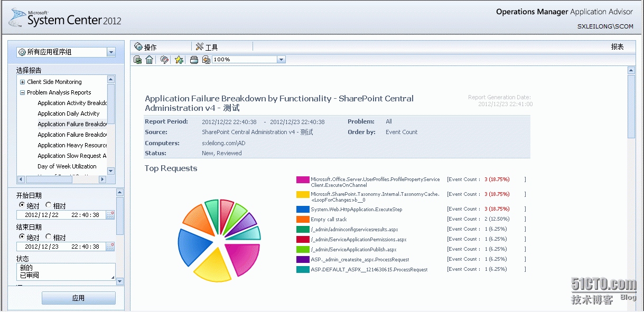Screen dimensions: 644x312
Task: Click the 报表 label on the right
Action: click(x=617, y=47)
